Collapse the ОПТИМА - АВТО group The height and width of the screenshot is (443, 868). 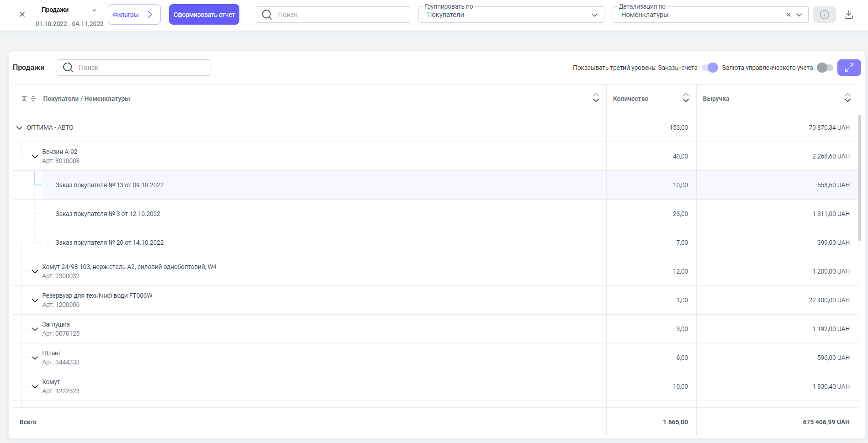coord(19,128)
